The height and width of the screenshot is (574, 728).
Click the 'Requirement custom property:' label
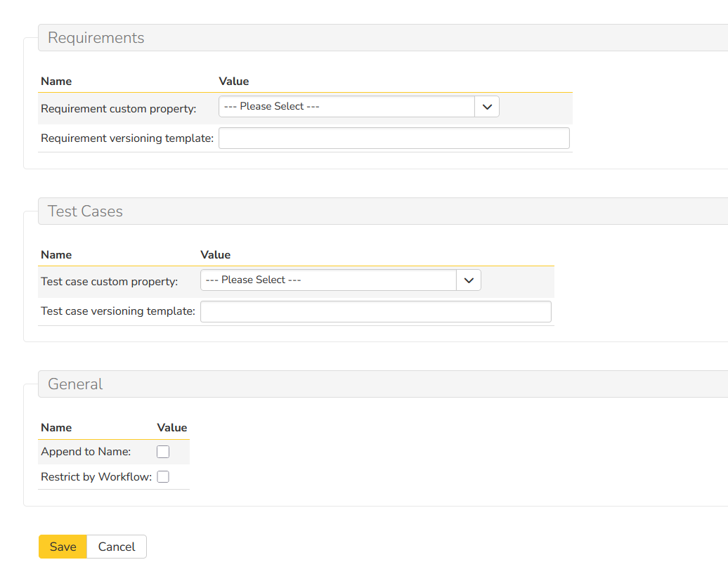pyautogui.click(x=119, y=109)
